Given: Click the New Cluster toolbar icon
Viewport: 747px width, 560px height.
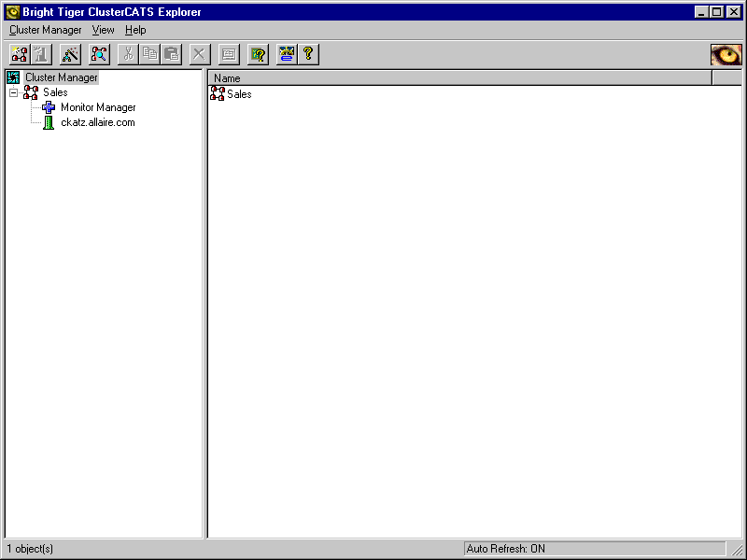Looking at the screenshot, I should [20, 54].
